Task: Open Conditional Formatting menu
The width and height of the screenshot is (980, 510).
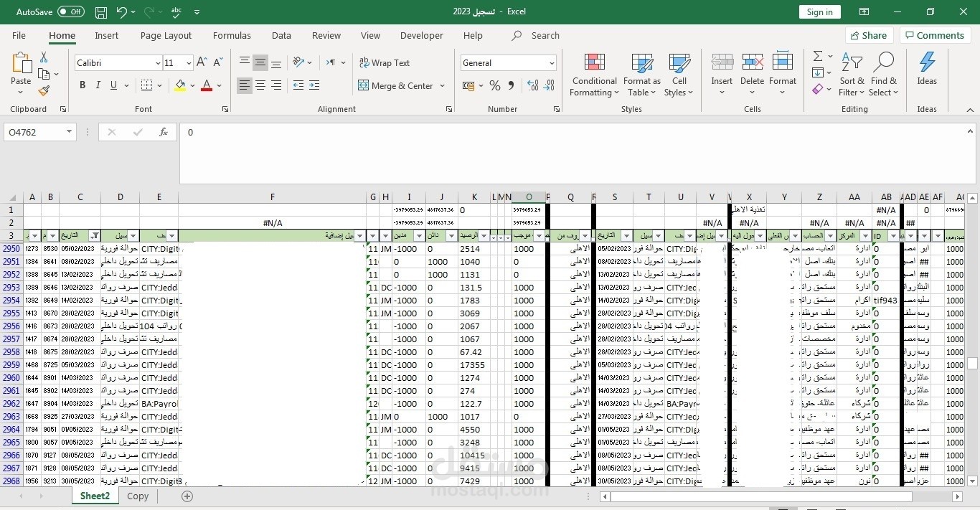Action: pyautogui.click(x=594, y=75)
